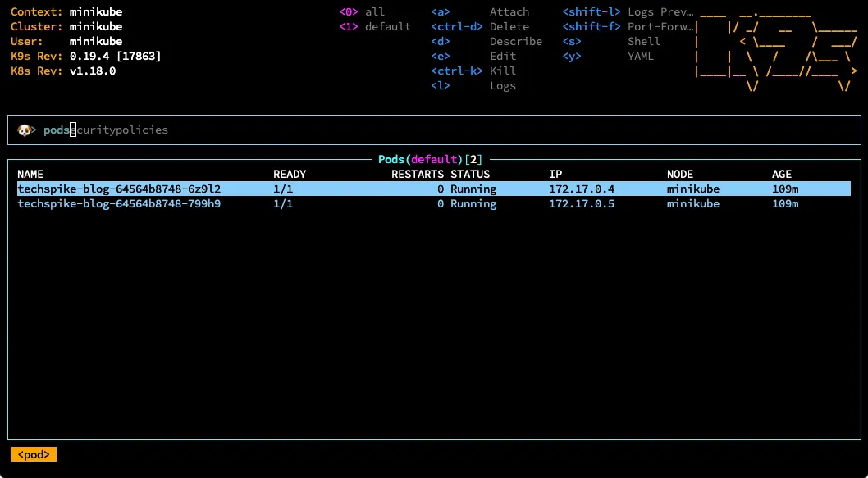This screenshot has width=868, height=478.
Task: Click the <shift-l> Logs Previous shortcut
Action: point(628,12)
